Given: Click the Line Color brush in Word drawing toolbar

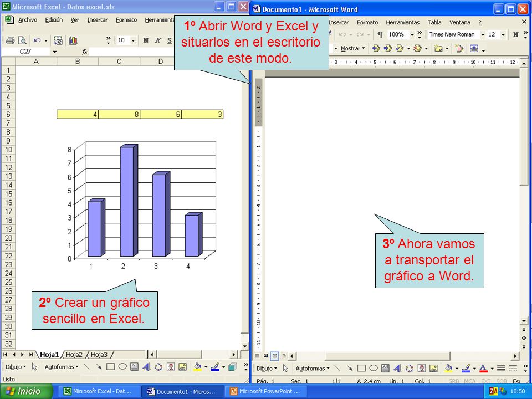Looking at the screenshot, I should point(466,368).
